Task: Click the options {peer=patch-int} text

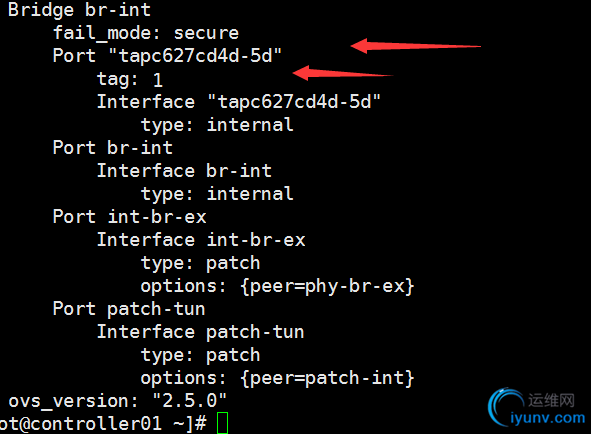Action: (277, 378)
